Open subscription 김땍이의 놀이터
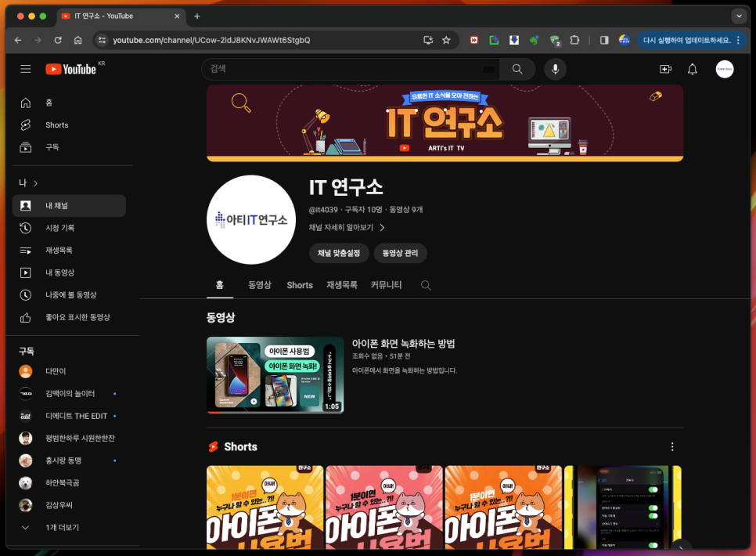Viewport: 756px width, 556px height. click(x=69, y=393)
